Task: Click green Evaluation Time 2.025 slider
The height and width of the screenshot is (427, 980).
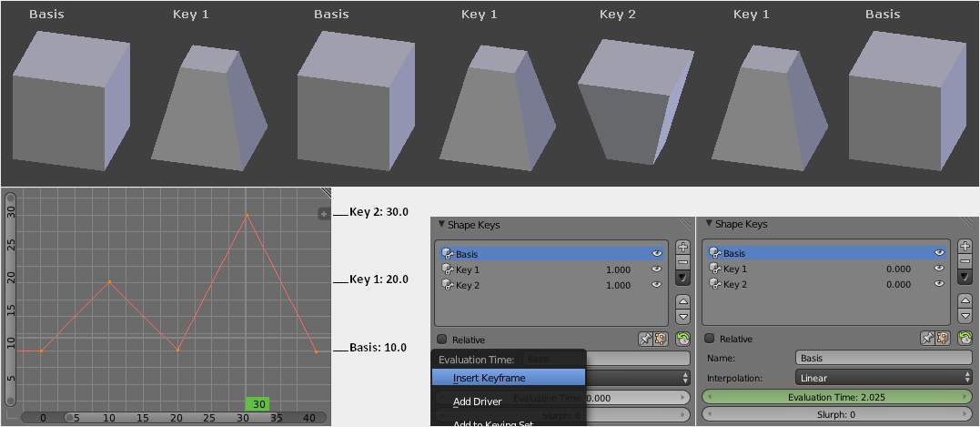Action: 836,397
